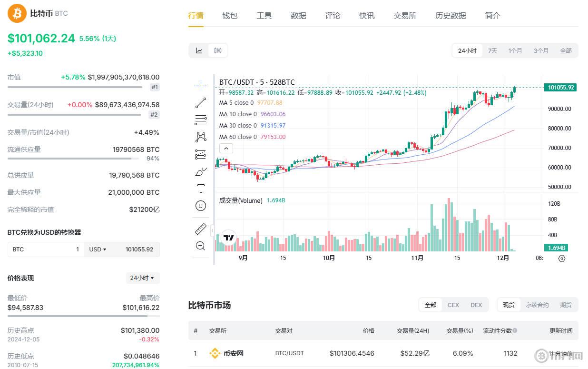Image resolution: width=588 pixels, height=369 pixels.
Task: Switch to candlestick chart view
Action: (x=218, y=50)
